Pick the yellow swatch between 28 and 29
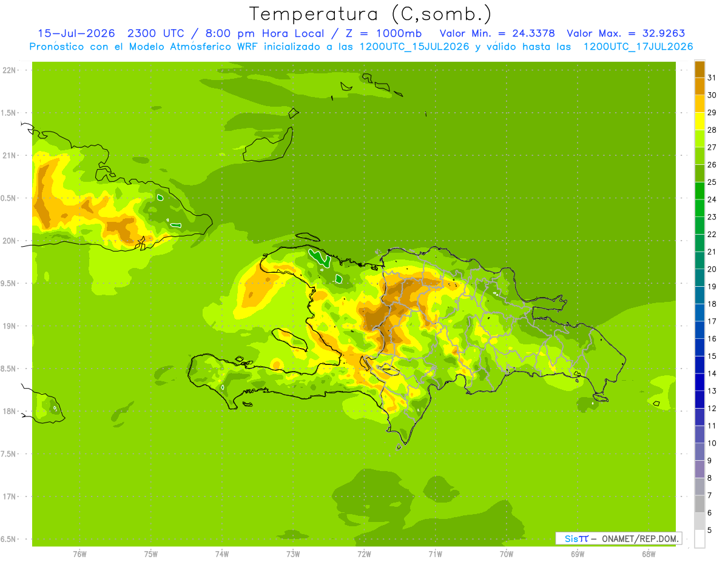This screenshot has height=562, width=728. tap(699, 121)
